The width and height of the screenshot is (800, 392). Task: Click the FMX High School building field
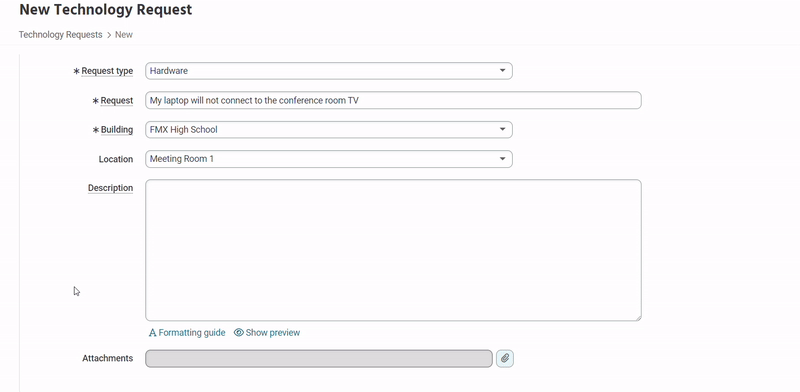329,130
